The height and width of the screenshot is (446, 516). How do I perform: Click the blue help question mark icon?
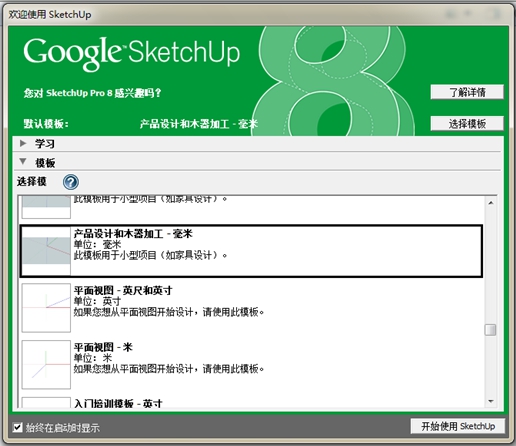point(71,182)
